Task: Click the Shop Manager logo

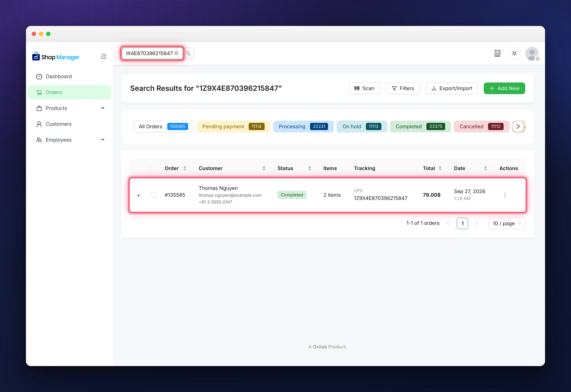Action: 56,57
